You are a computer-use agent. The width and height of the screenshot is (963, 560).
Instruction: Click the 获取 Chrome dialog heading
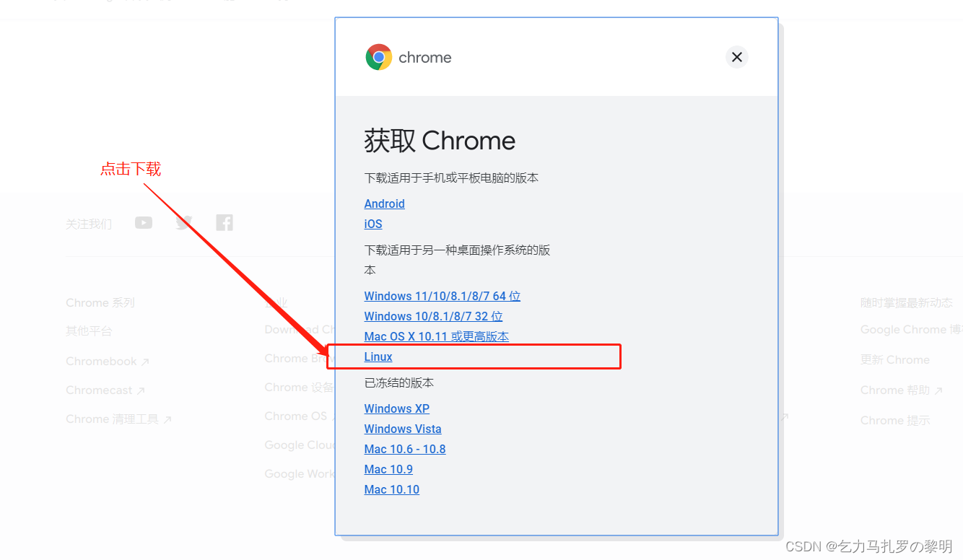click(x=440, y=141)
